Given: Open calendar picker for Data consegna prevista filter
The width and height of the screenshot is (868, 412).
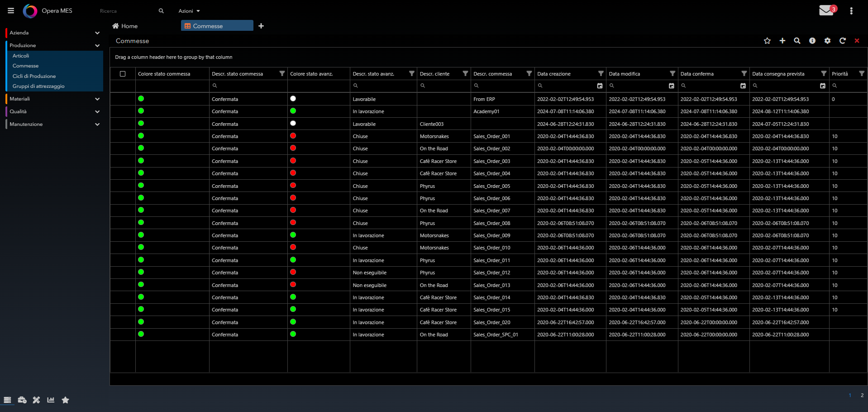Looking at the screenshot, I should [822, 86].
